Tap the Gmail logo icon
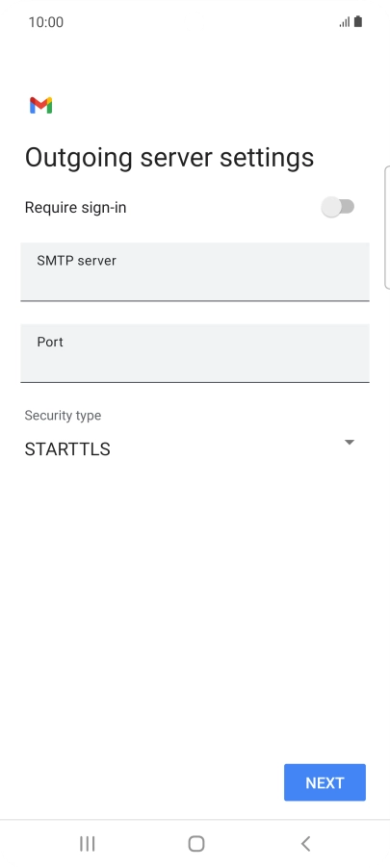Image resolution: width=390 pixels, height=868 pixels. point(41,105)
